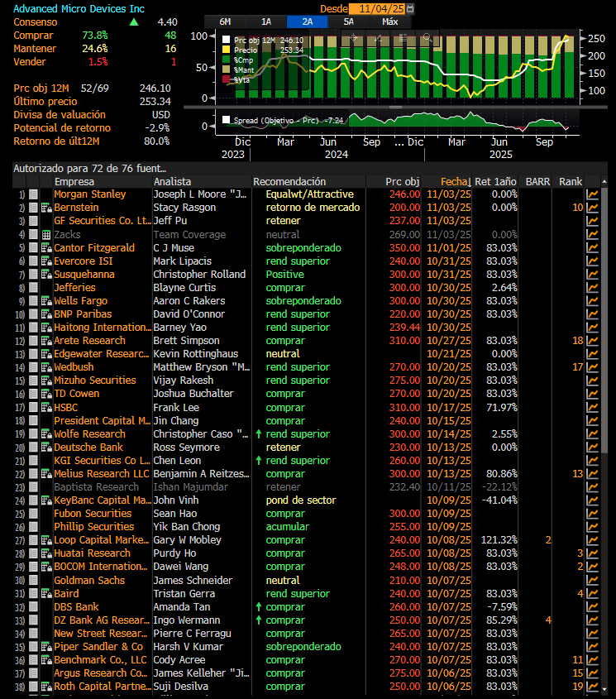Click the 350.00 price target for Cantor Fitzgerald
Image resolution: width=616 pixels, height=699 pixels.
click(x=404, y=248)
